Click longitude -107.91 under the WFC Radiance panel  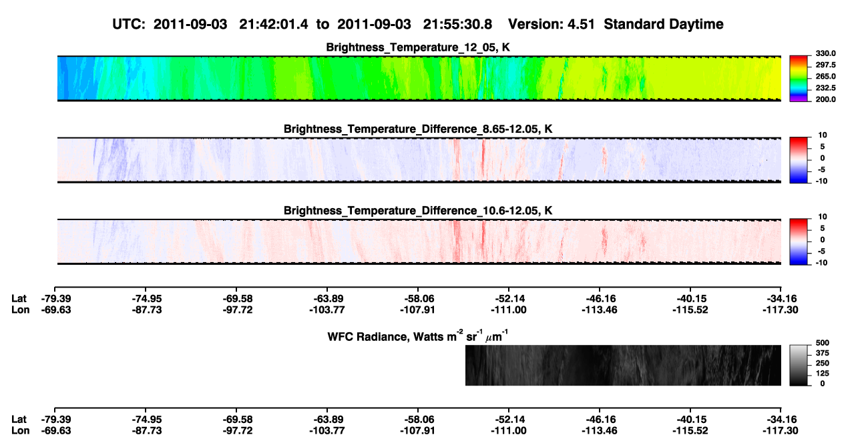[x=419, y=431]
